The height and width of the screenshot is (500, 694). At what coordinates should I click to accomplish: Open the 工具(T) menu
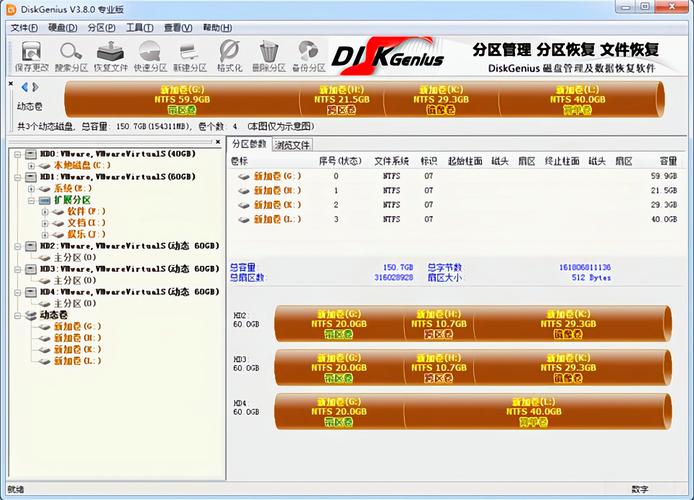pyautogui.click(x=140, y=27)
